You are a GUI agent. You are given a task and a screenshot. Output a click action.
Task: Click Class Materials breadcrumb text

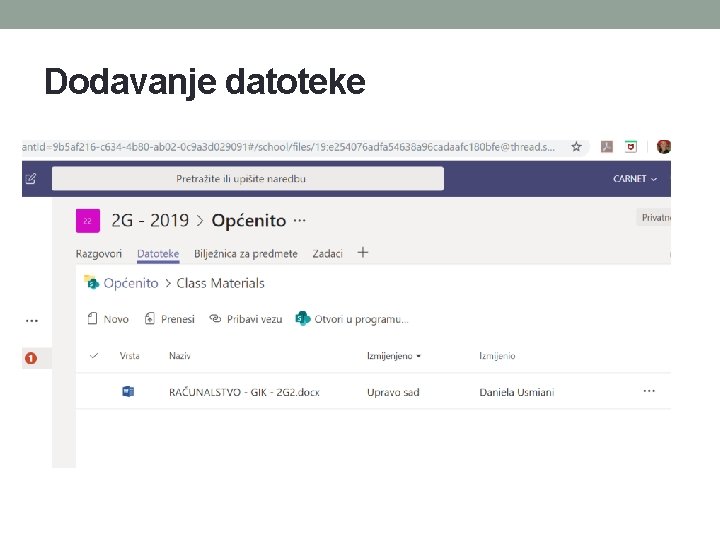[x=220, y=283]
